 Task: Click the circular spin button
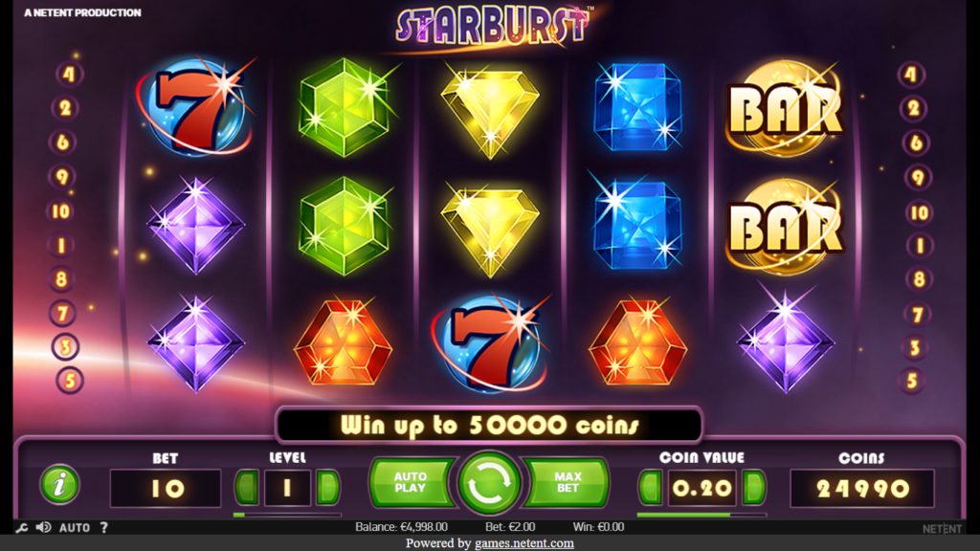click(x=489, y=484)
